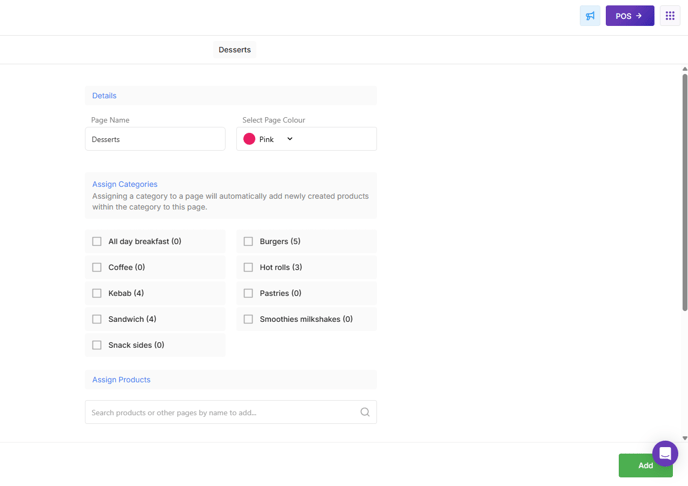Click the pink colour swatch circle
This screenshot has width=688, height=486.
pyautogui.click(x=249, y=139)
